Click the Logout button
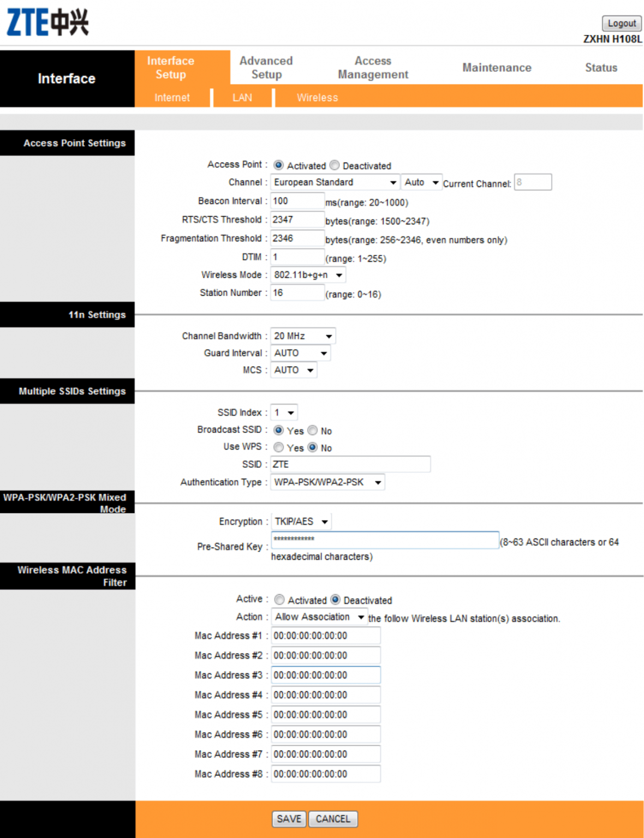Screen dimensions: 644x838 click(x=621, y=23)
